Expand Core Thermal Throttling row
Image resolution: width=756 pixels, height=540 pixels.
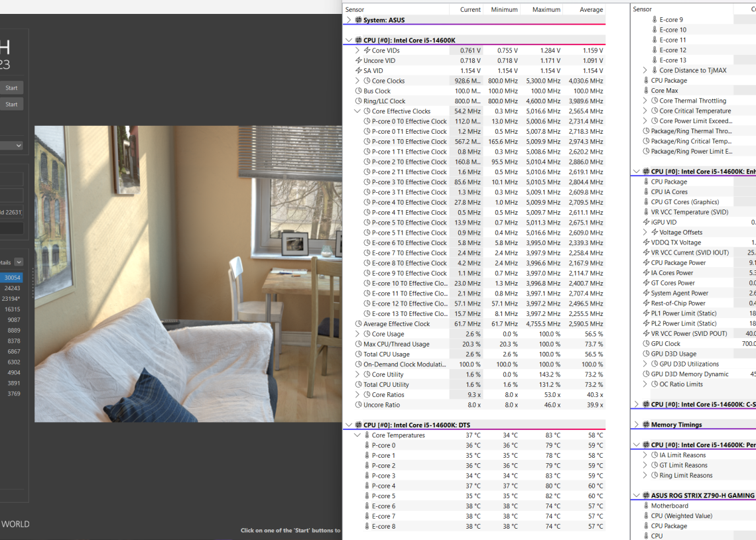(x=645, y=101)
